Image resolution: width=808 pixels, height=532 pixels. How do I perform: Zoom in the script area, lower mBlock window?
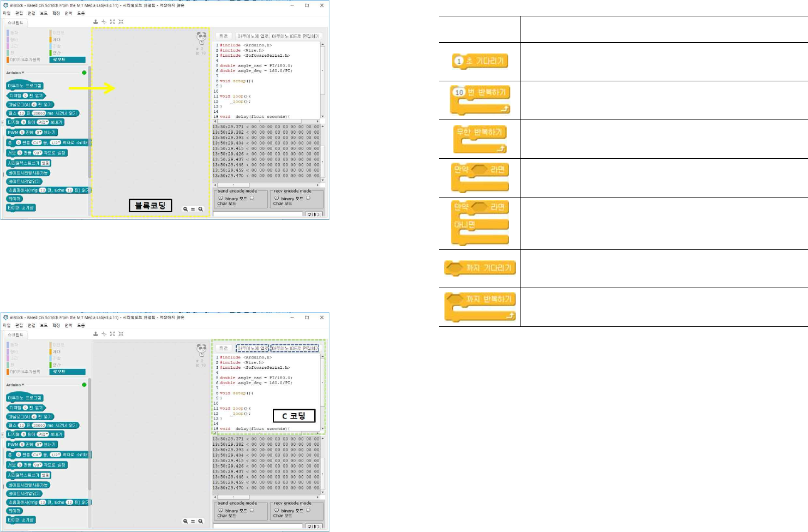point(201,521)
